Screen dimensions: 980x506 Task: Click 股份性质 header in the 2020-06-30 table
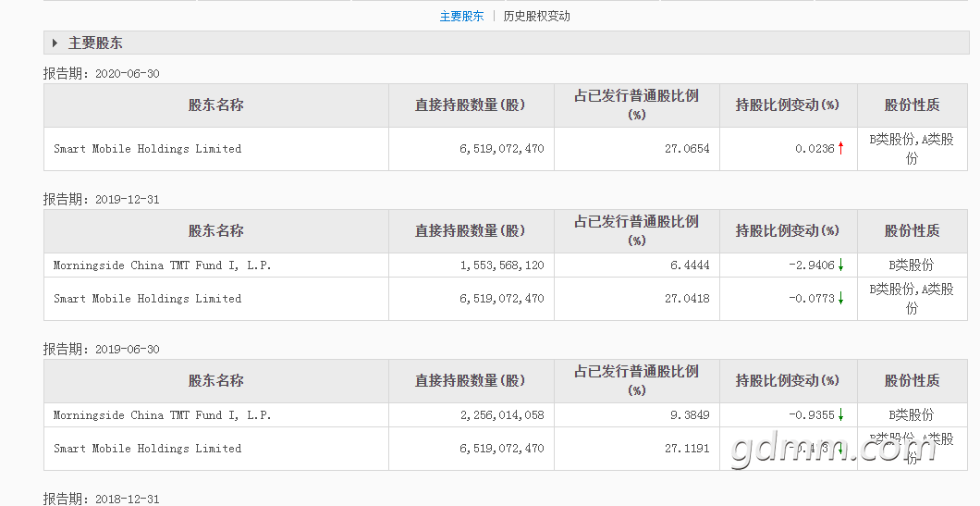912,105
